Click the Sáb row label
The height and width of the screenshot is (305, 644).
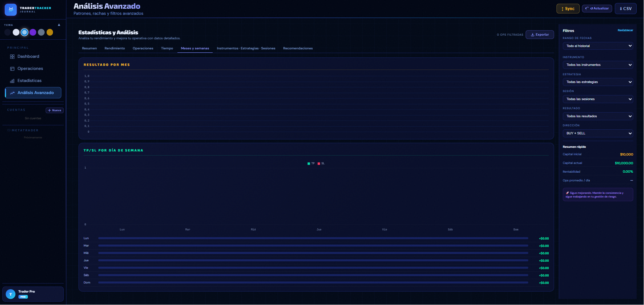86,275
